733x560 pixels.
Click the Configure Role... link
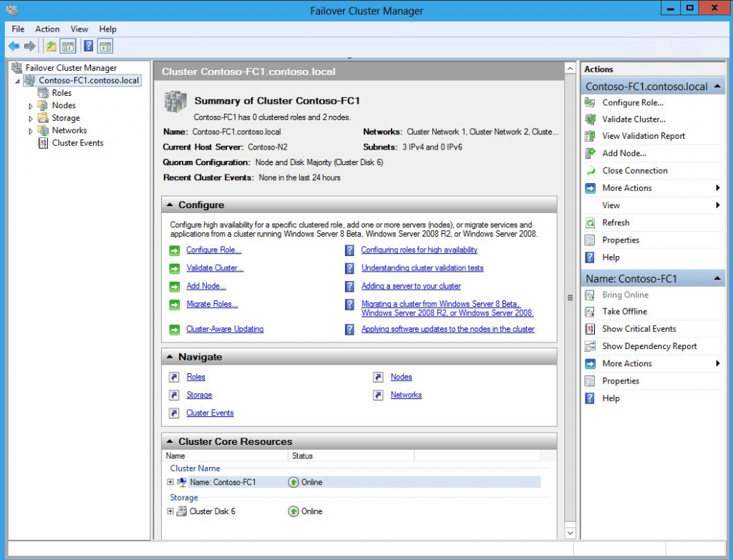tap(213, 250)
